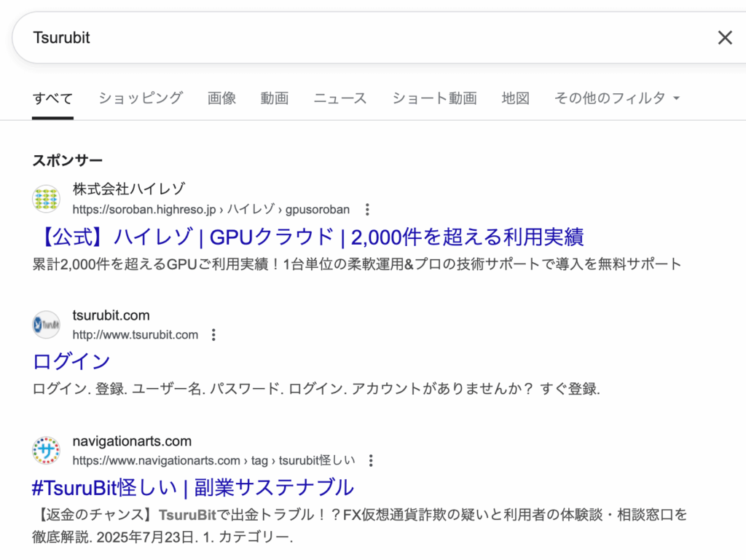The height and width of the screenshot is (560, 746).
Task: Click the 株式会社ハイレゾ site name
Action: (129, 189)
